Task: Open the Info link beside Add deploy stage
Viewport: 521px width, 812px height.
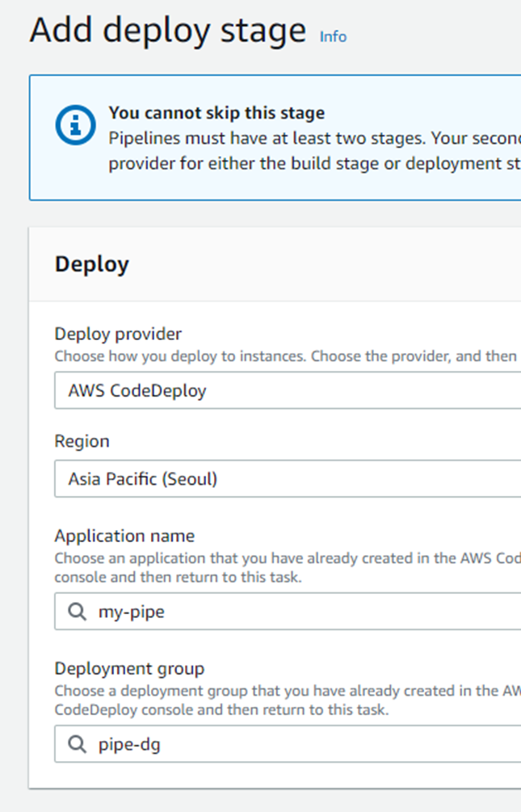Action: click(333, 37)
